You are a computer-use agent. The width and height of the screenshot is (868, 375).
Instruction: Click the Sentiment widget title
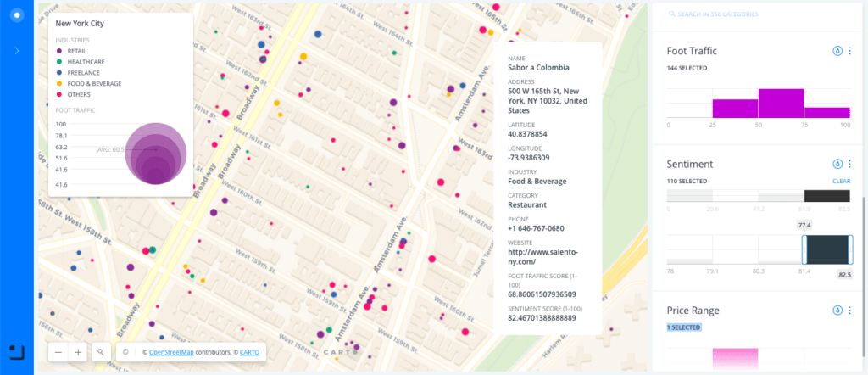[x=690, y=164]
